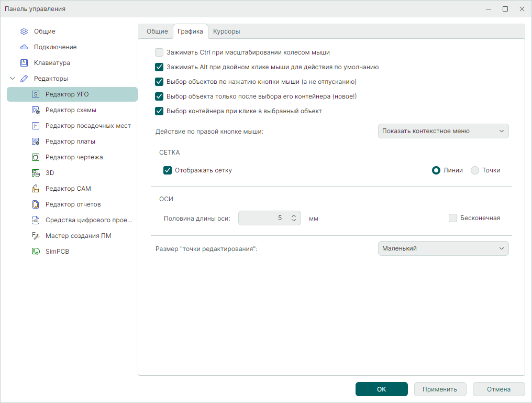Click the cloud icon for Подключение
The width and height of the screenshot is (532, 403).
[x=24, y=47]
